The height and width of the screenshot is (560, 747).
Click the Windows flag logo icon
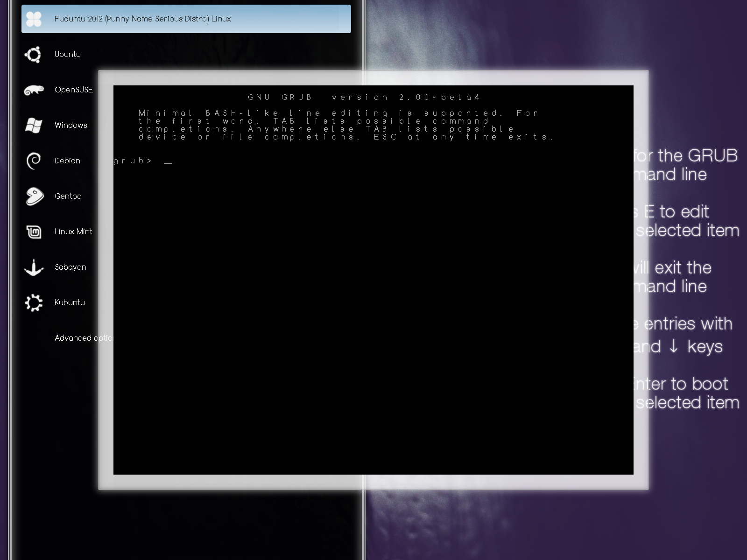(34, 125)
